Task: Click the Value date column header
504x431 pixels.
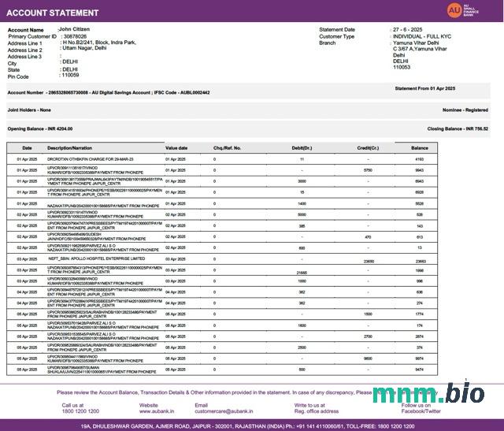Action: click(176, 147)
